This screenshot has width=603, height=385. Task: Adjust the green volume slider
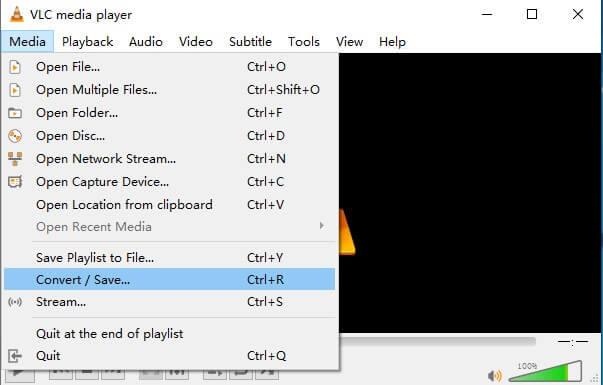545,372
